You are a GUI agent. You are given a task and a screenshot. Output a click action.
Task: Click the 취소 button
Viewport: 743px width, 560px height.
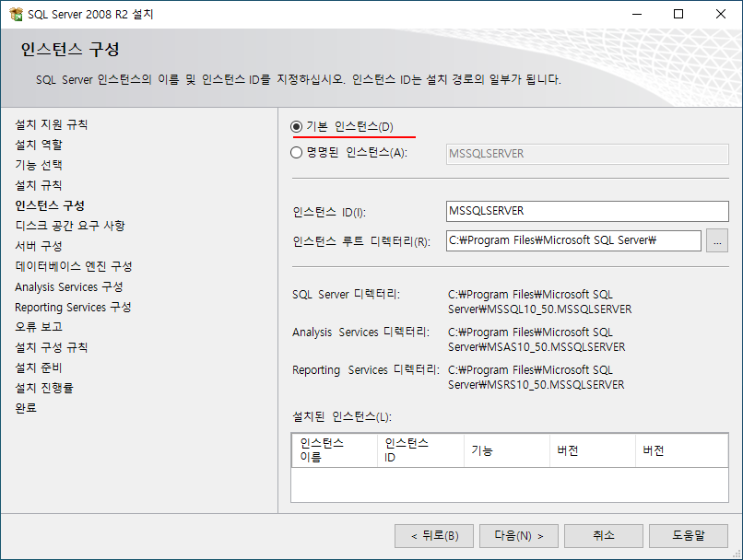coord(604,536)
